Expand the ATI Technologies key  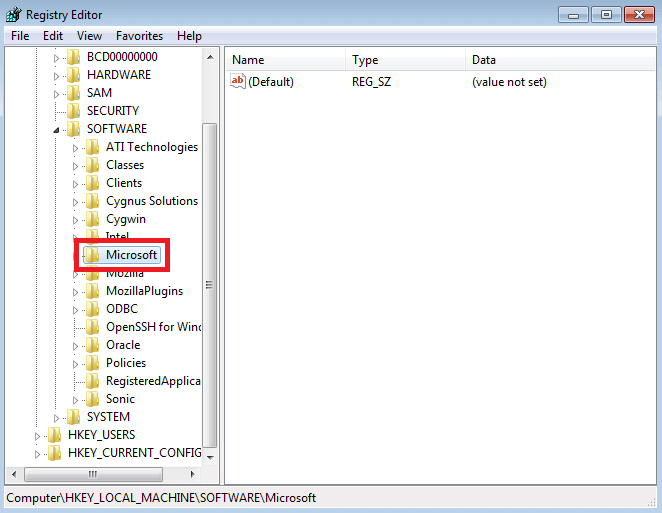coord(75,148)
